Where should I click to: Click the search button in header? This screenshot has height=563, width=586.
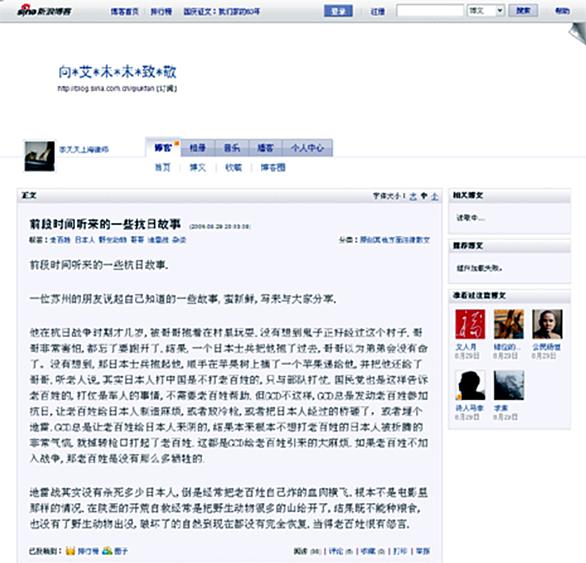click(x=523, y=10)
